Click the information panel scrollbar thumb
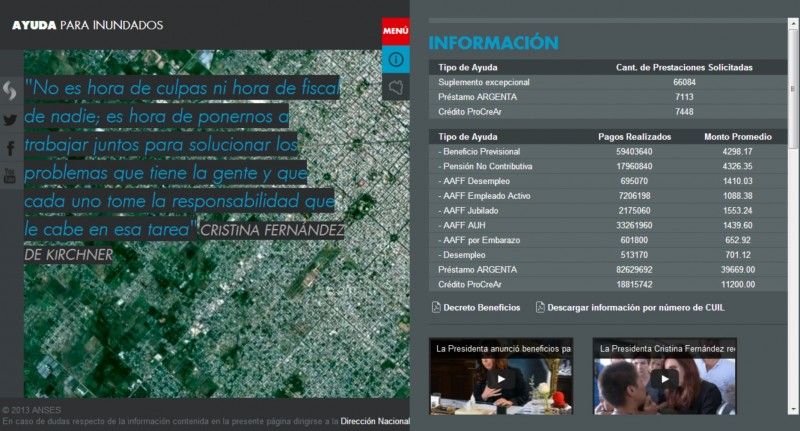Viewport: 800px width, 431px height. [793, 89]
